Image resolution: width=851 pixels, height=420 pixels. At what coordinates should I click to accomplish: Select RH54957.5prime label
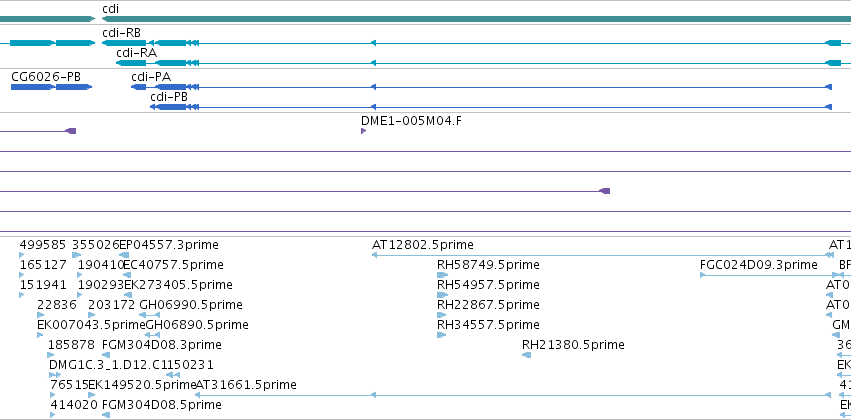tap(488, 285)
